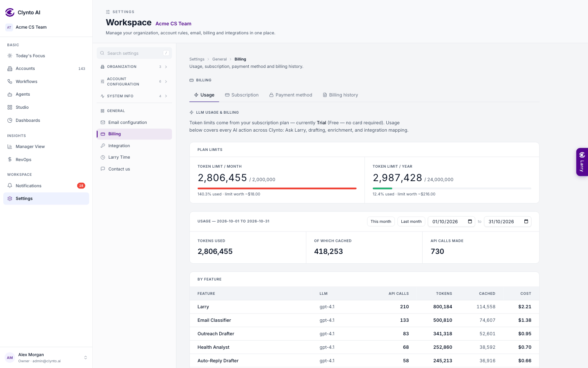Click the RevOps dollar icon
The height and width of the screenshot is (368, 588).
pyautogui.click(x=10, y=159)
